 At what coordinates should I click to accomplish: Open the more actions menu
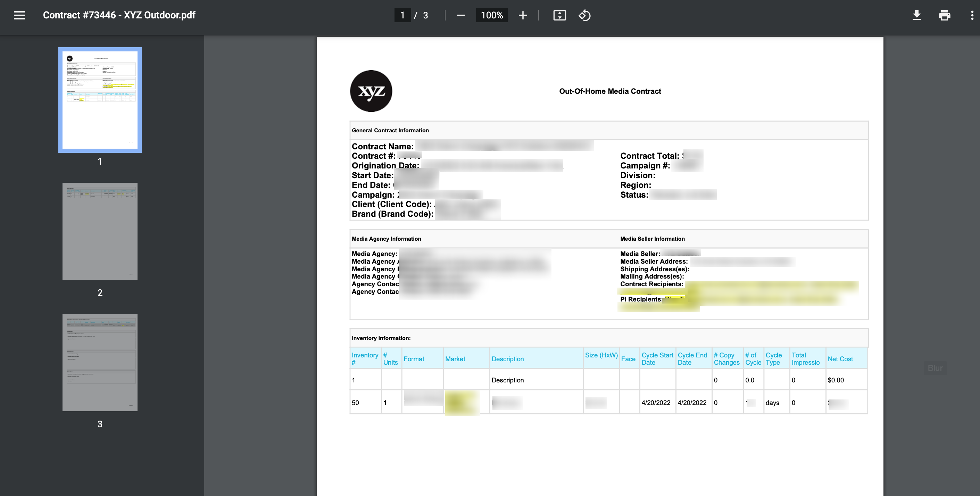point(972,15)
